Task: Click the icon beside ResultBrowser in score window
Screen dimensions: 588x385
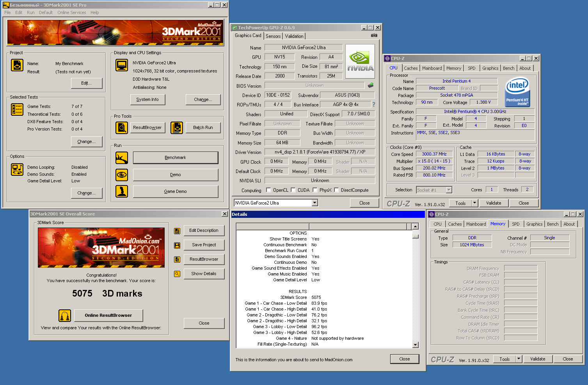Action: point(177,260)
